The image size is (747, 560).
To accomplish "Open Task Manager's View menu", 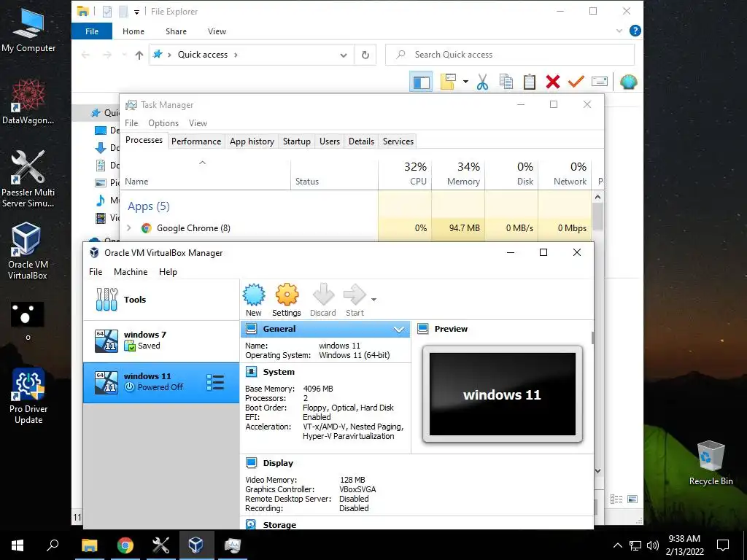I will pyautogui.click(x=198, y=122).
